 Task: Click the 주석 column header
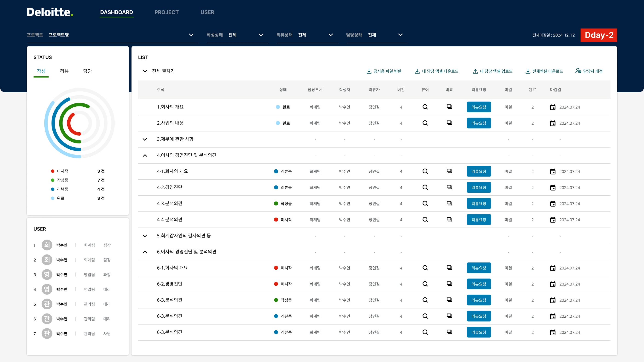click(161, 90)
